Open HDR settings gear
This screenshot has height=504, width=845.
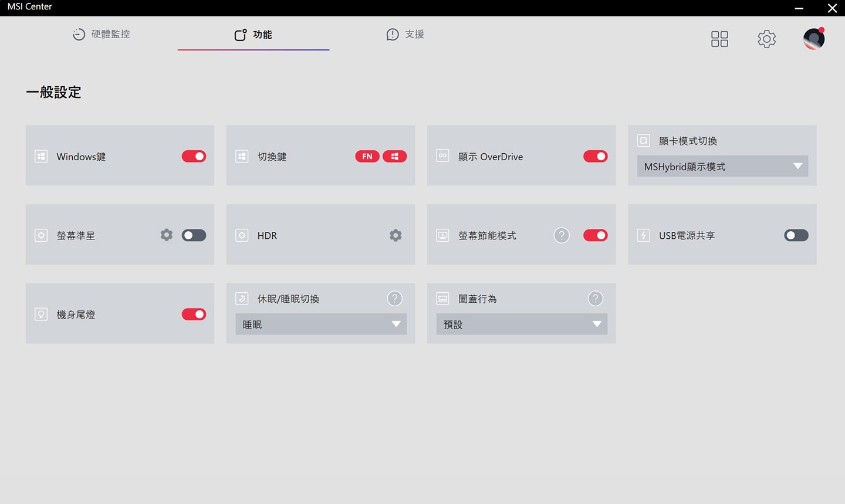pyautogui.click(x=396, y=235)
